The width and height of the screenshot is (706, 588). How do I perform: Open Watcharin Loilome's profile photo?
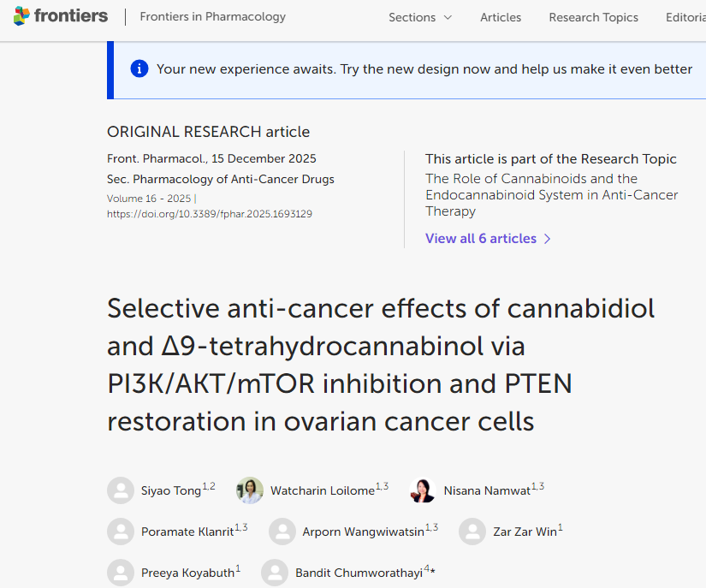250,490
